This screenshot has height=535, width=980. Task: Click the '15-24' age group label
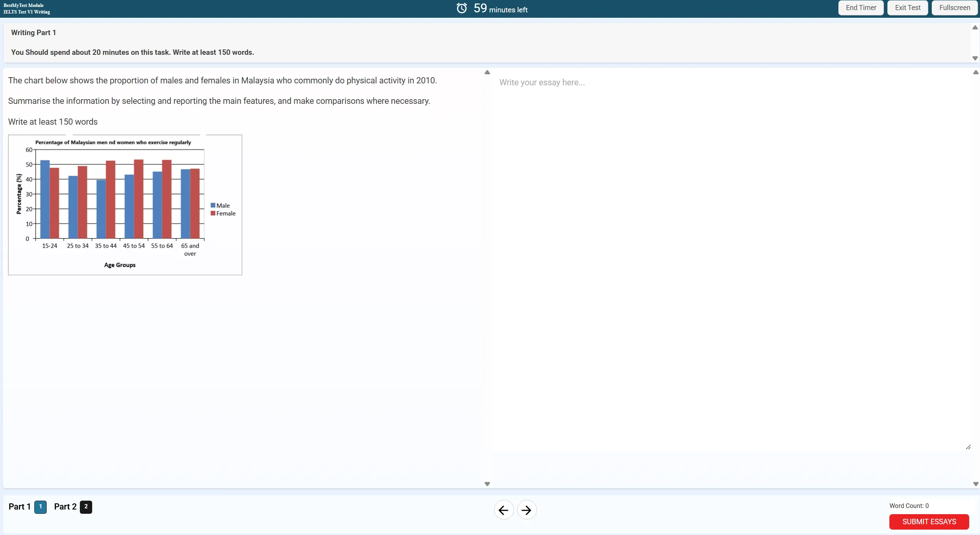(x=49, y=246)
